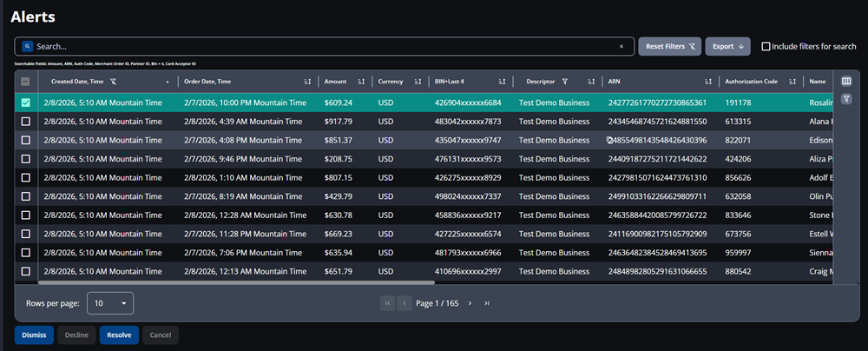Click the Page 1 / 165 indicator

click(437, 303)
